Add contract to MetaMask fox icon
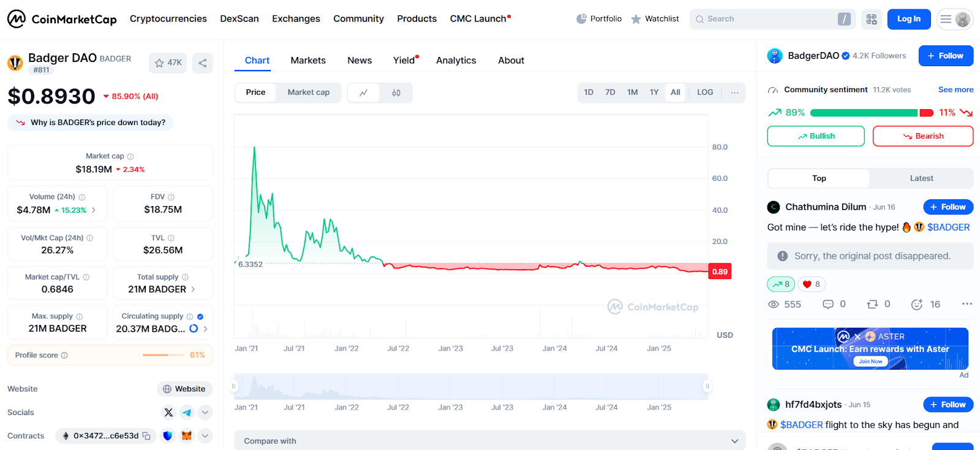Screen dimensions: 980x450 click(187, 436)
